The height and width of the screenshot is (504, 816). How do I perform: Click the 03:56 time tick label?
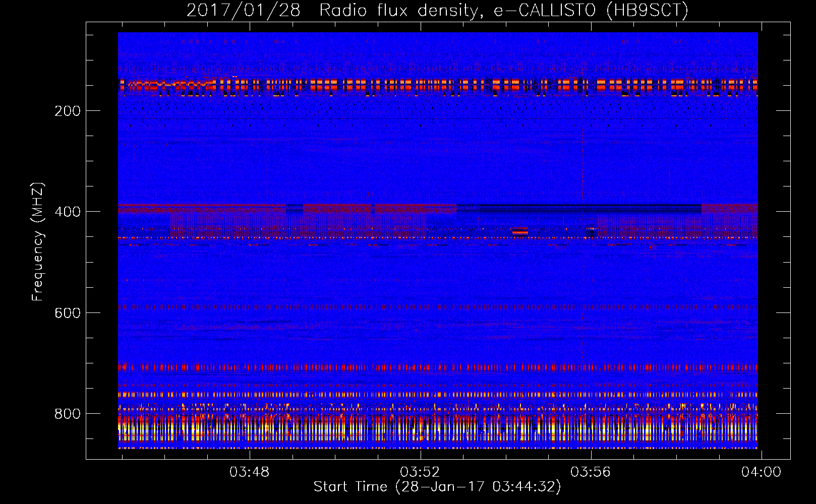coord(591,472)
